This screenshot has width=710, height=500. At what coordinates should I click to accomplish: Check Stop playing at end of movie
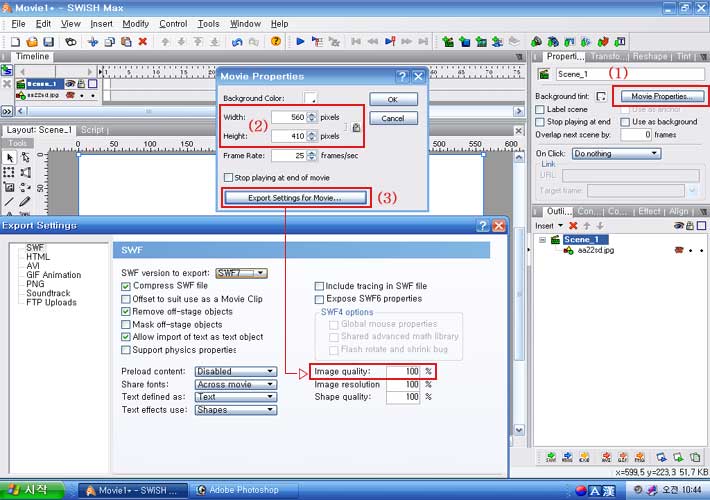229,178
